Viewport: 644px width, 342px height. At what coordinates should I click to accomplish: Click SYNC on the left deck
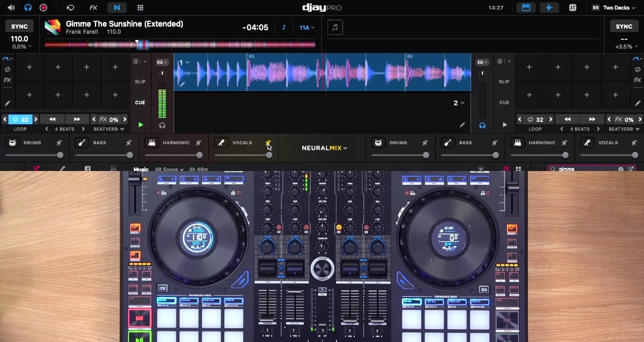click(x=20, y=27)
